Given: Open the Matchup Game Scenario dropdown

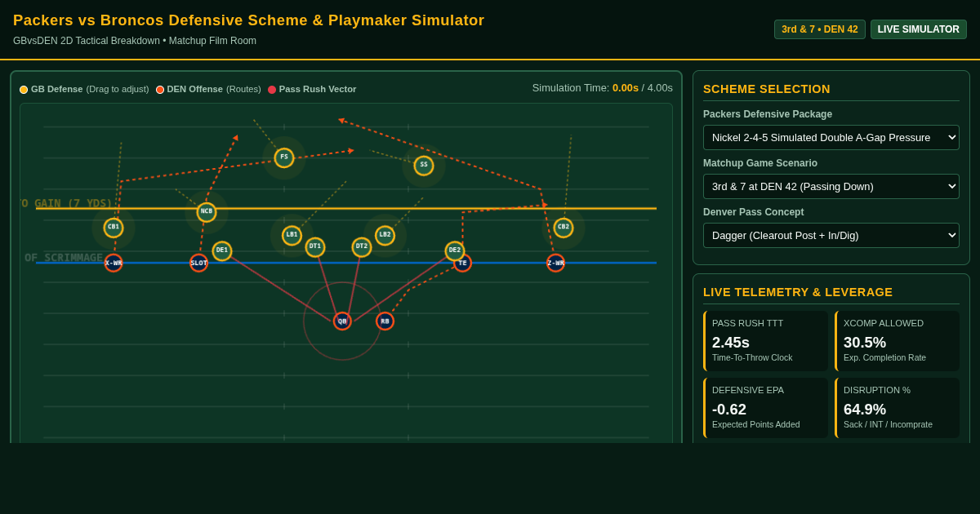Looking at the screenshot, I should coord(831,186).
